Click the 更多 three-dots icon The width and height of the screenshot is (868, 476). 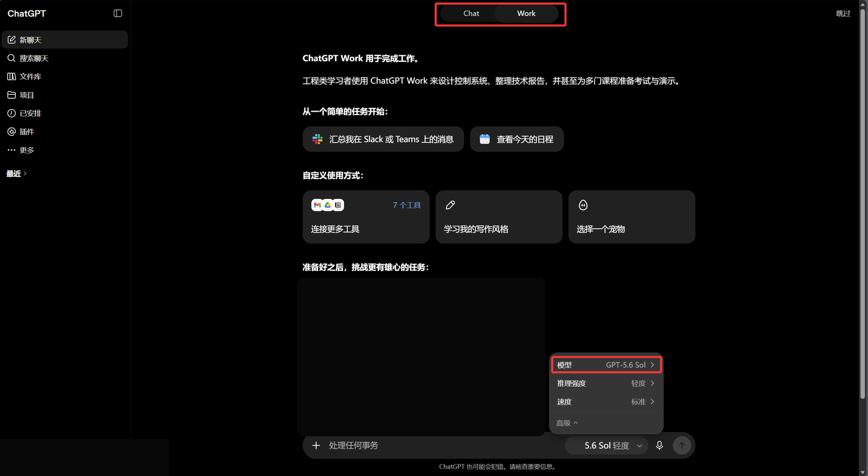click(11, 150)
